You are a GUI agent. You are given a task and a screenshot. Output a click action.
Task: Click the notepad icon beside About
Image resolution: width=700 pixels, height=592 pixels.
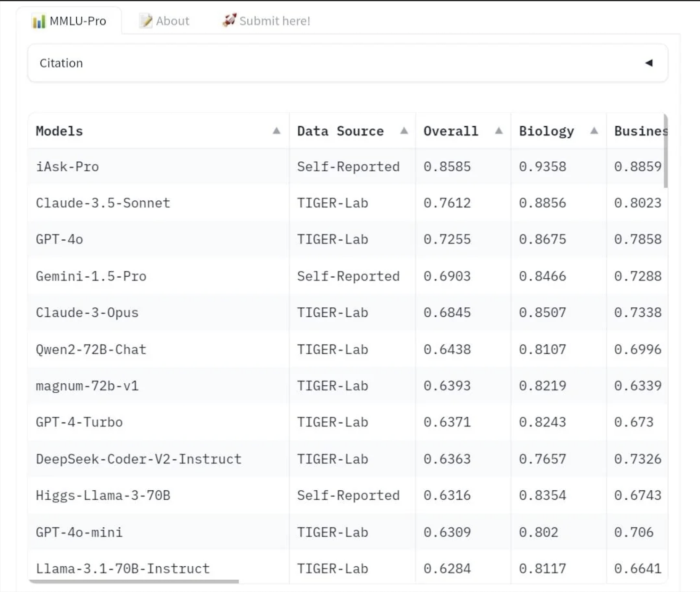[145, 21]
